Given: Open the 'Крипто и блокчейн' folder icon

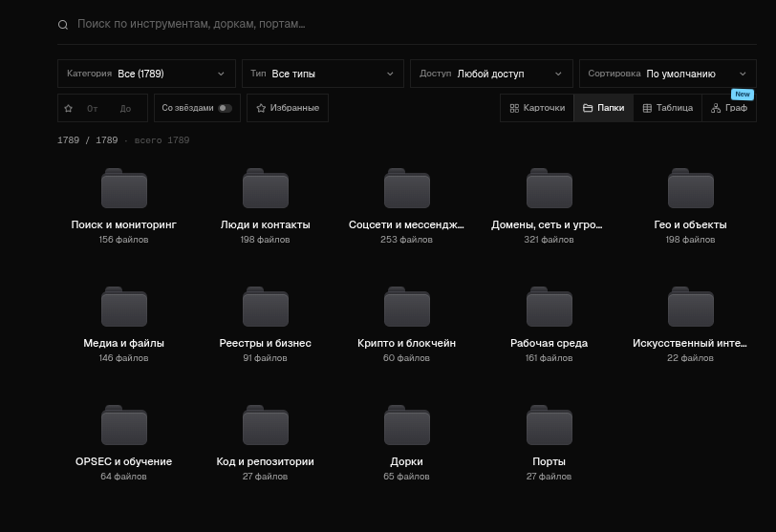Looking at the screenshot, I should point(407,307).
